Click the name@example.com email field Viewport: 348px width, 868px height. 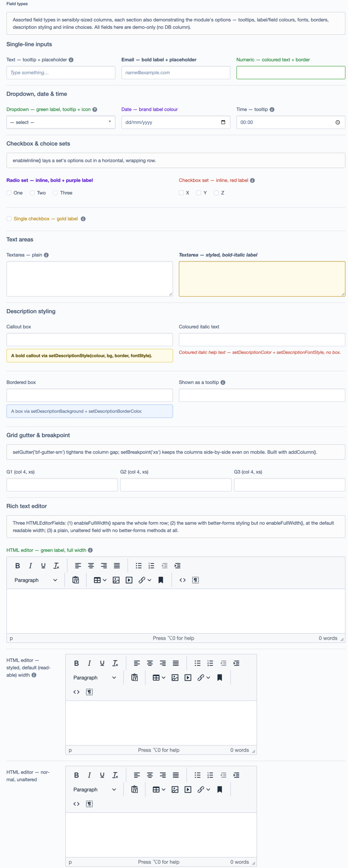(176, 72)
